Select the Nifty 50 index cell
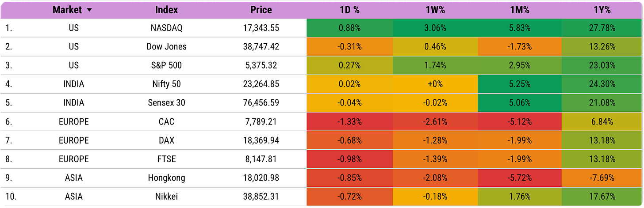This screenshot has width=644, height=208. 167,84
